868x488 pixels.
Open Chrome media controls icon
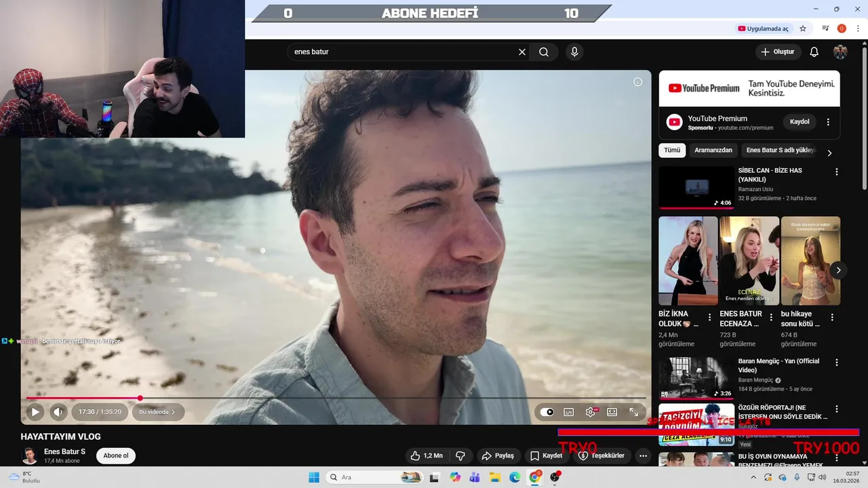click(825, 28)
